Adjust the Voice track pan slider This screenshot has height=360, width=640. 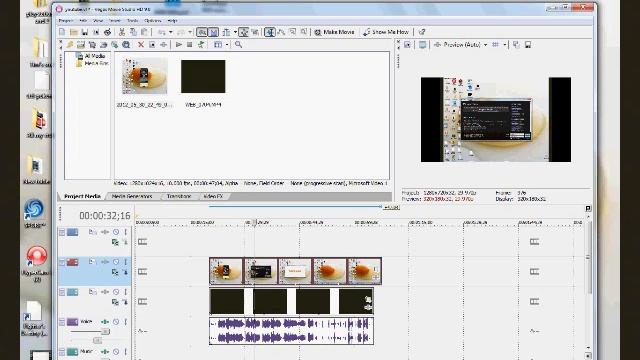click(97, 340)
